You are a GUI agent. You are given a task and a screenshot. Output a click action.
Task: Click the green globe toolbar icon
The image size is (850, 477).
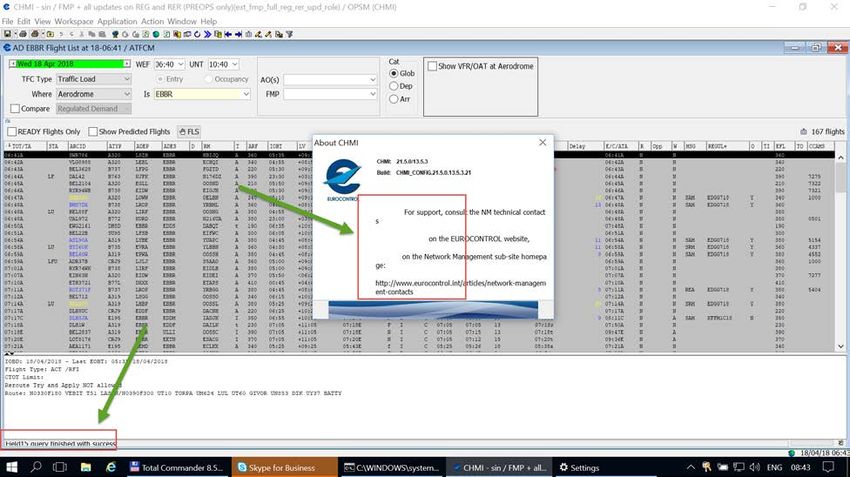coord(156,34)
